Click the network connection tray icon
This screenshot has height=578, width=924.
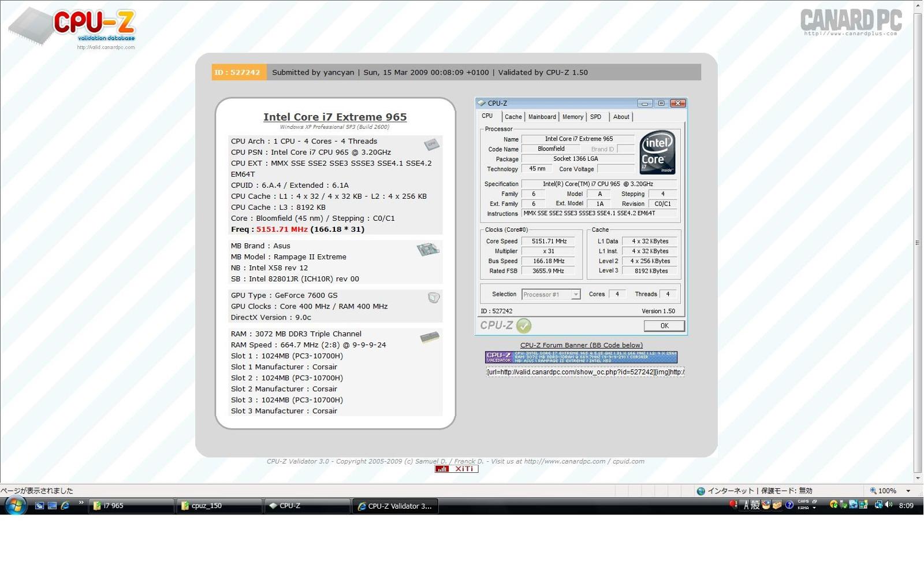click(x=878, y=505)
